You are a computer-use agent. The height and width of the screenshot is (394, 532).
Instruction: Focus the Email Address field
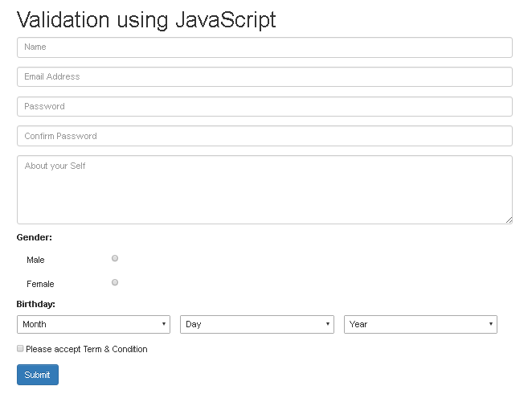point(264,76)
